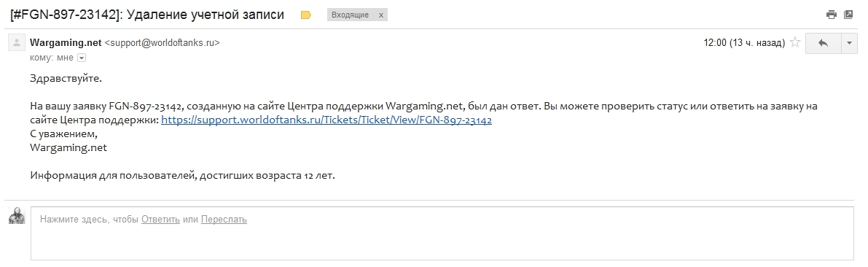Click the 12:00 message timestamp
The height and width of the screenshot is (267, 868).
point(744,42)
